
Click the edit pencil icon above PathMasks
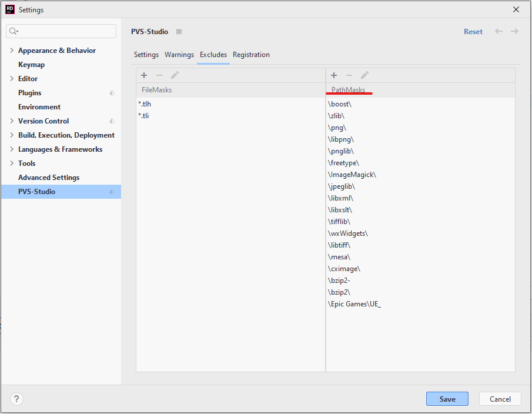(364, 75)
